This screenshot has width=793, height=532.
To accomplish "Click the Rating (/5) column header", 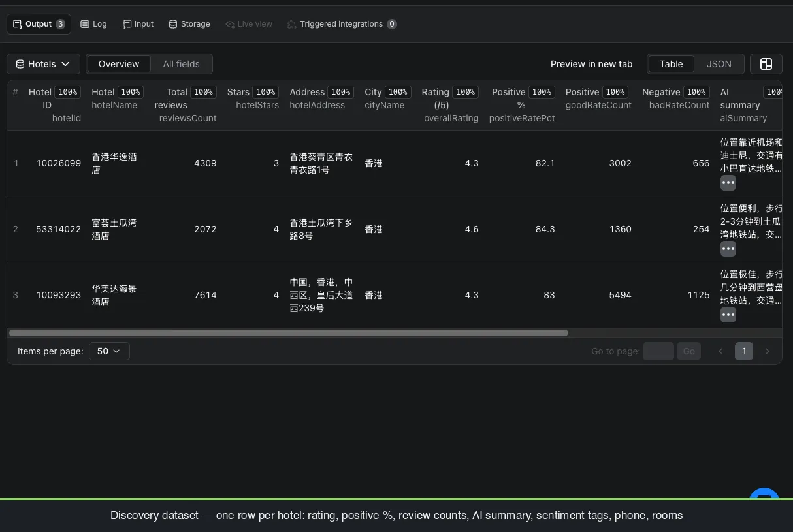I will pos(449,105).
